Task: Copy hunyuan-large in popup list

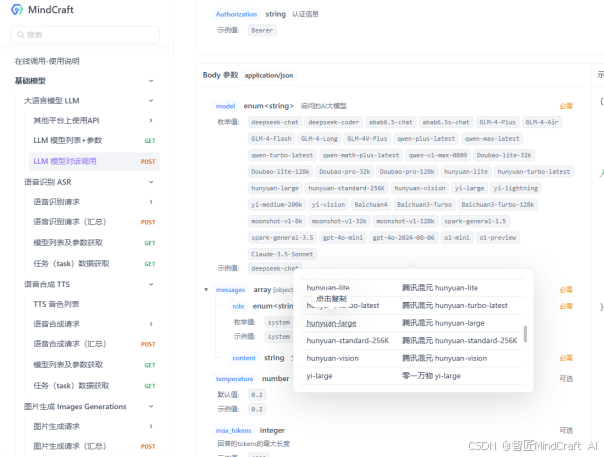Action: click(x=331, y=323)
